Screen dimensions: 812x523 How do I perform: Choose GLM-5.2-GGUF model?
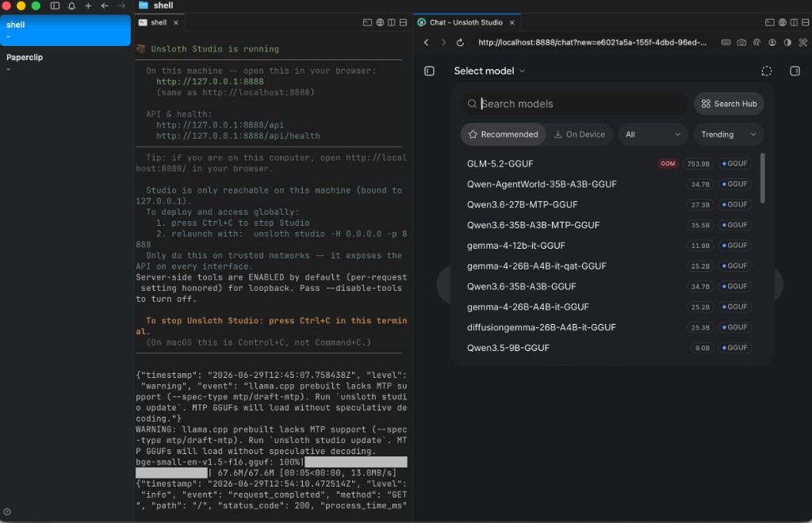coord(608,163)
